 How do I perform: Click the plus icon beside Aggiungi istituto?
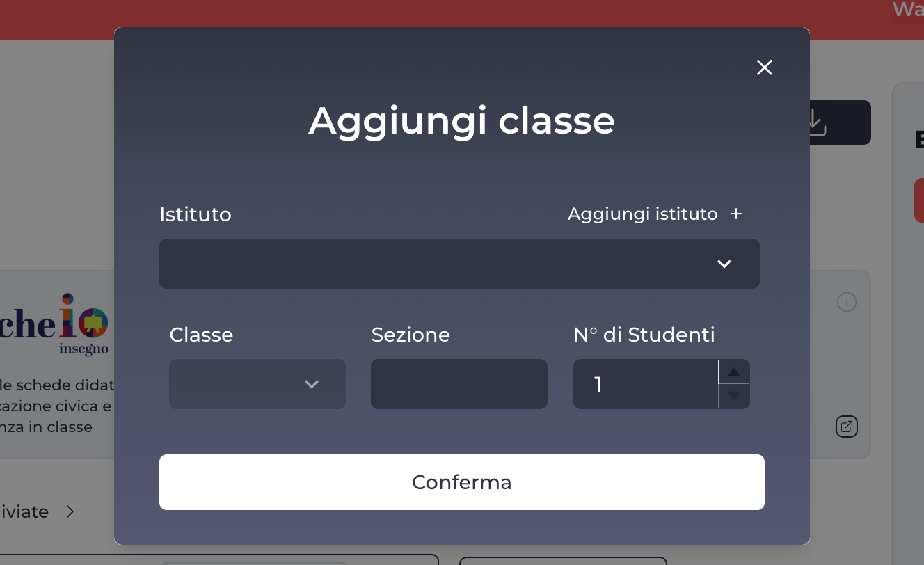click(736, 214)
